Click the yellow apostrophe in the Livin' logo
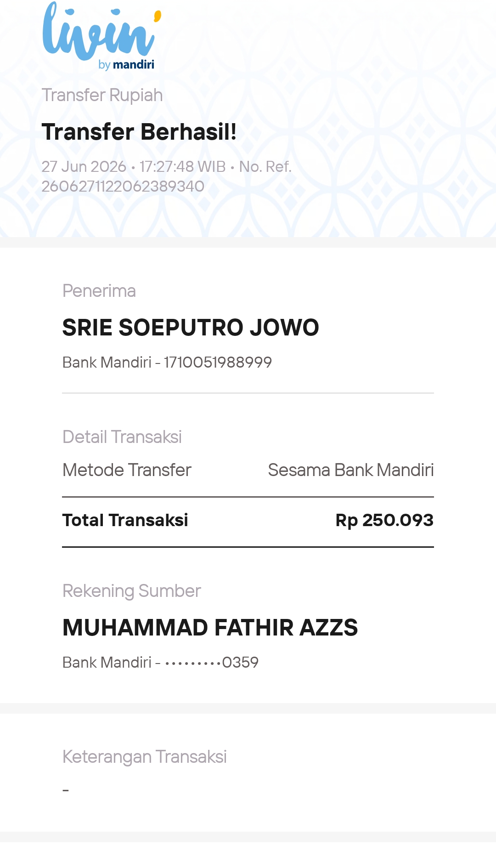The height and width of the screenshot is (868, 496). 158,17
